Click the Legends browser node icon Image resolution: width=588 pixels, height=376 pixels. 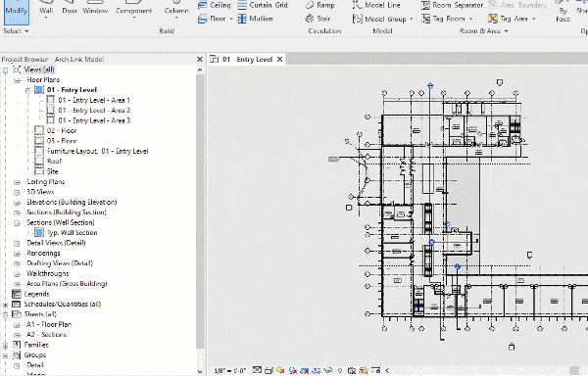tap(16, 294)
